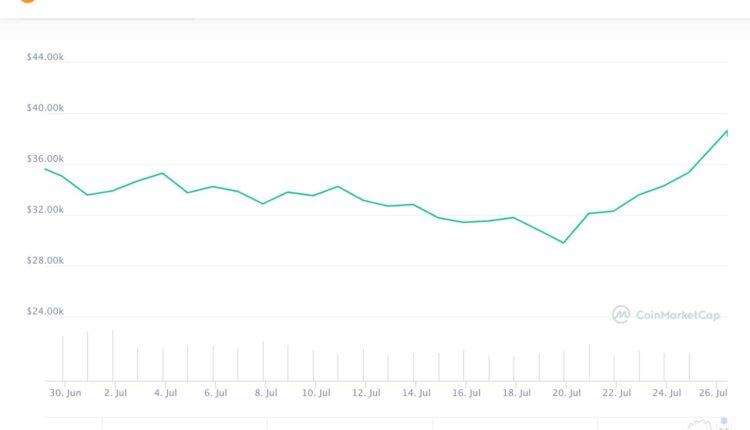Select the 10. Jul date label
750x430 pixels.
[x=315, y=394]
